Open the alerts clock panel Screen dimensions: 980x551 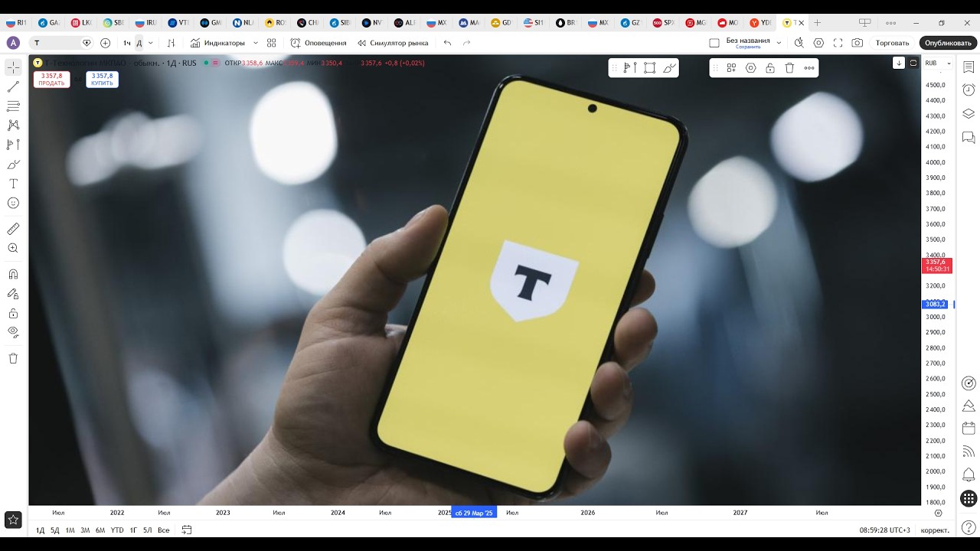pyautogui.click(x=969, y=90)
